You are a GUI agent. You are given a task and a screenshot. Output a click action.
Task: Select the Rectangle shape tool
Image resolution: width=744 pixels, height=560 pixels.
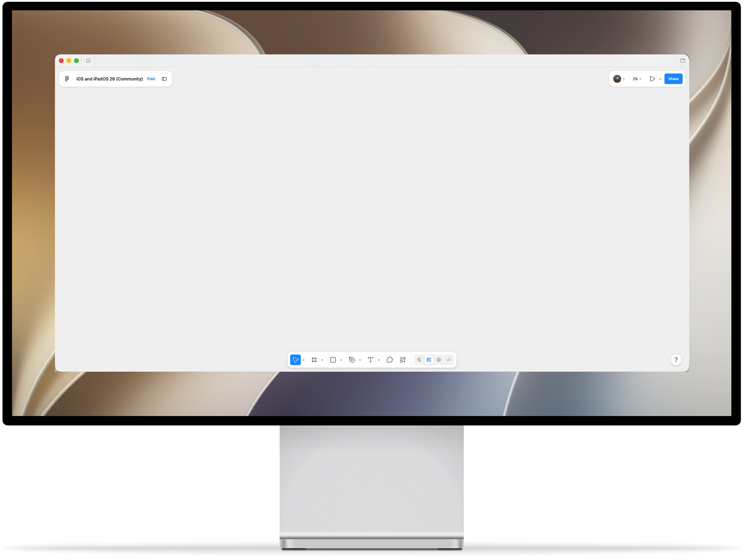pos(333,360)
